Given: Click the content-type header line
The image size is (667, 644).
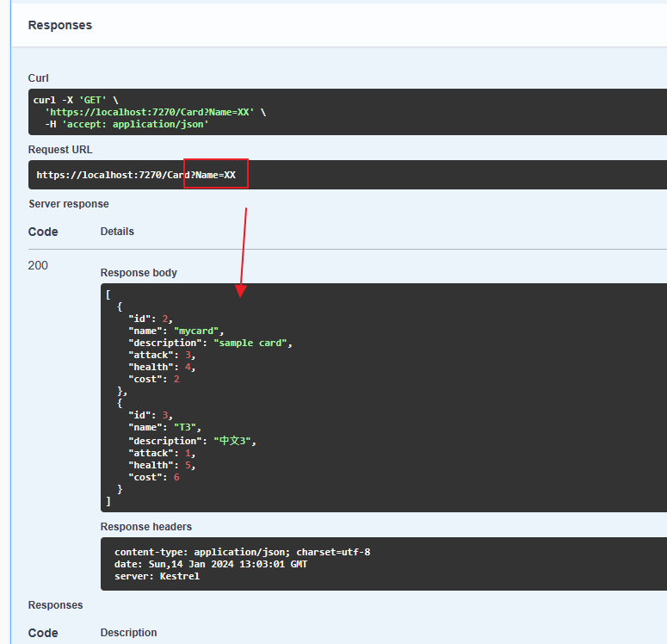Looking at the screenshot, I should point(242,552).
